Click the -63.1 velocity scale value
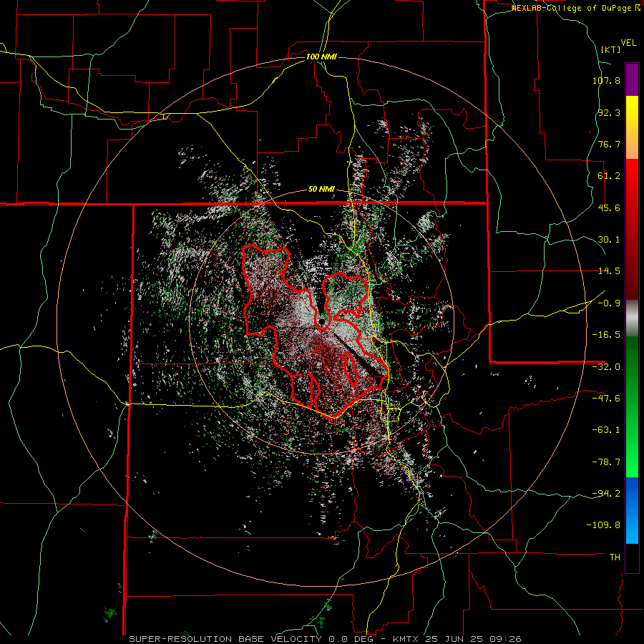The height and width of the screenshot is (644, 644). [x=606, y=430]
